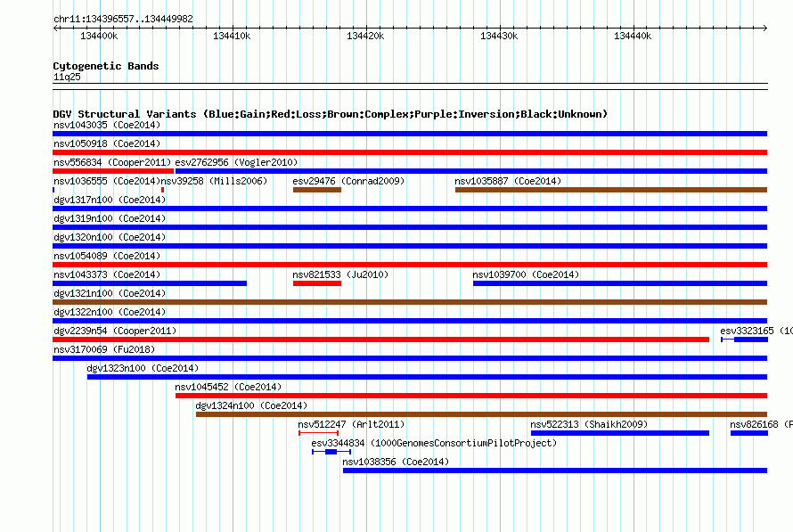The image size is (793, 532).
Task: Click the esv29476 (Conrad2009) brown bar
Action: [317, 190]
